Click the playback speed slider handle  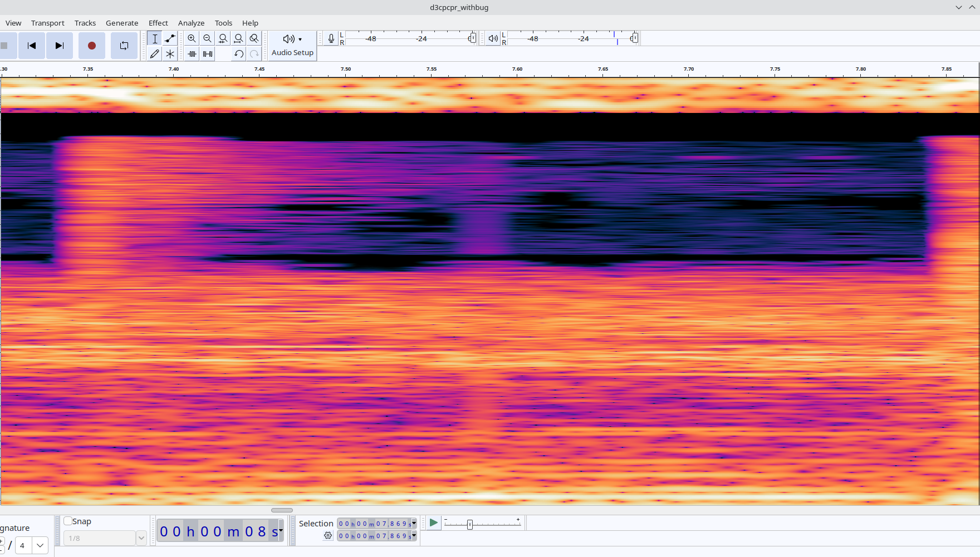470,524
